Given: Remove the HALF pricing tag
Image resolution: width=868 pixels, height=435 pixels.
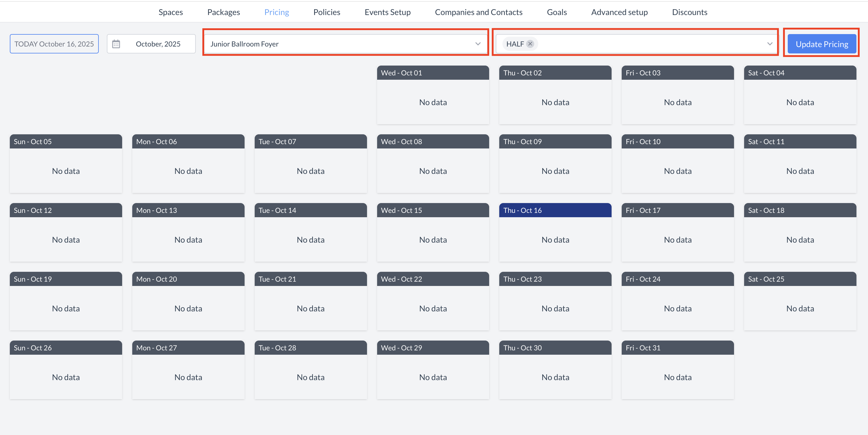Looking at the screenshot, I should click(x=530, y=43).
